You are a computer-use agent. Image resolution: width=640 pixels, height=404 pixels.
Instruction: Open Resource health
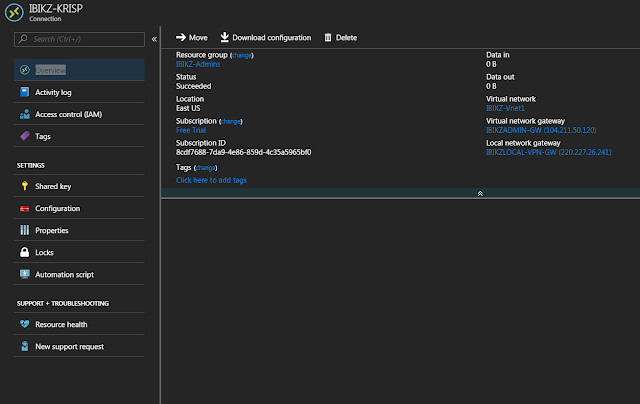(x=79, y=324)
